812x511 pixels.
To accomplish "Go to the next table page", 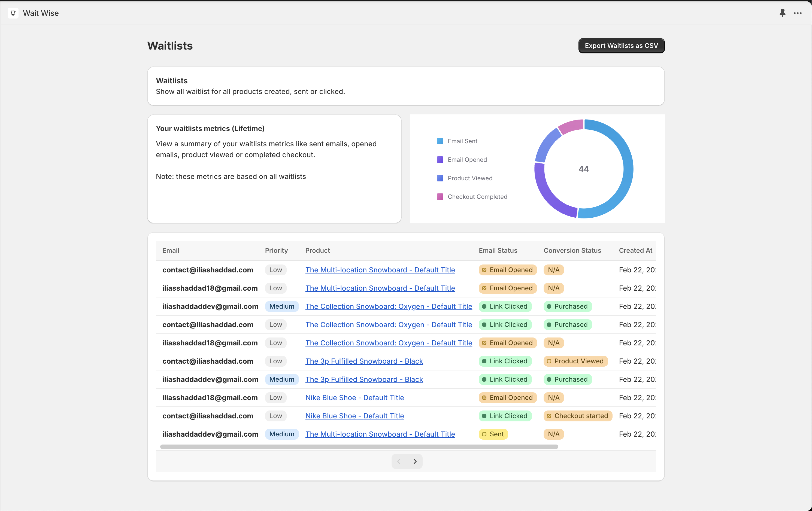I will (x=415, y=461).
